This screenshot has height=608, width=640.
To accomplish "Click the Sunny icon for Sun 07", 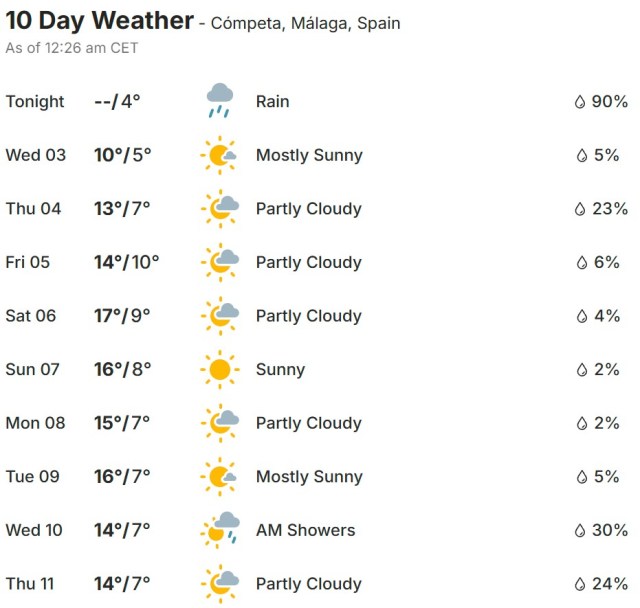I will click(x=219, y=370).
